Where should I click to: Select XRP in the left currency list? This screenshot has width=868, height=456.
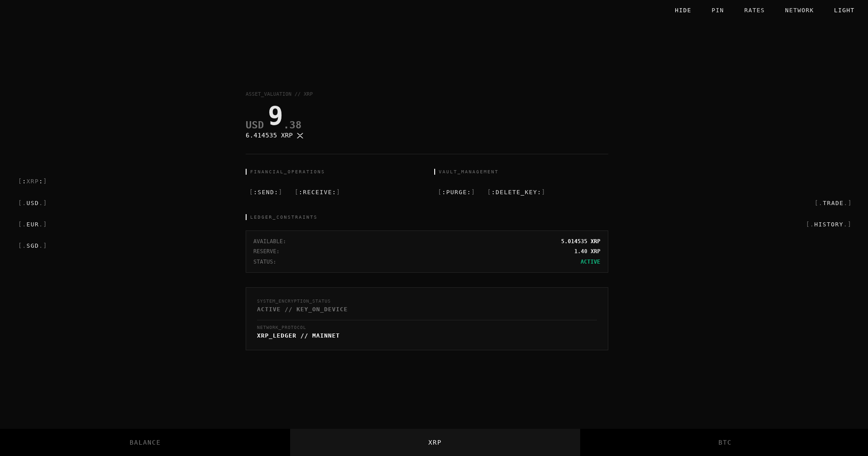(x=33, y=181)
